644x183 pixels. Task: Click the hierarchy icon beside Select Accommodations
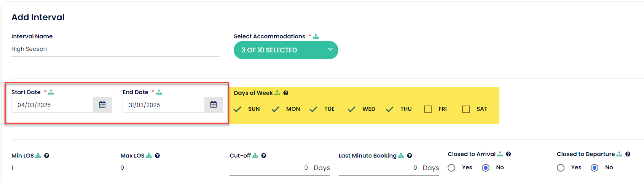click(316, 36)
